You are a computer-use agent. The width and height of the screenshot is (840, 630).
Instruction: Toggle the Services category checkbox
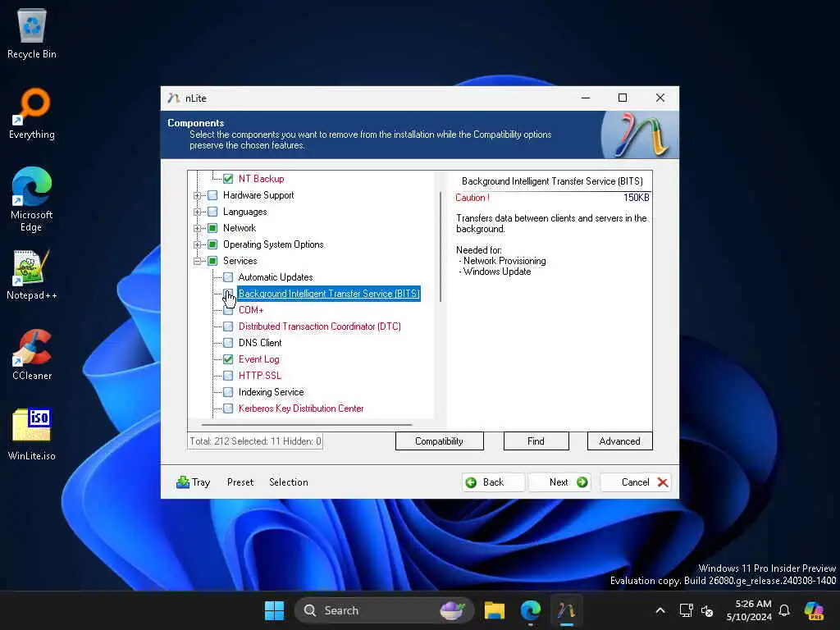(212, 261)
